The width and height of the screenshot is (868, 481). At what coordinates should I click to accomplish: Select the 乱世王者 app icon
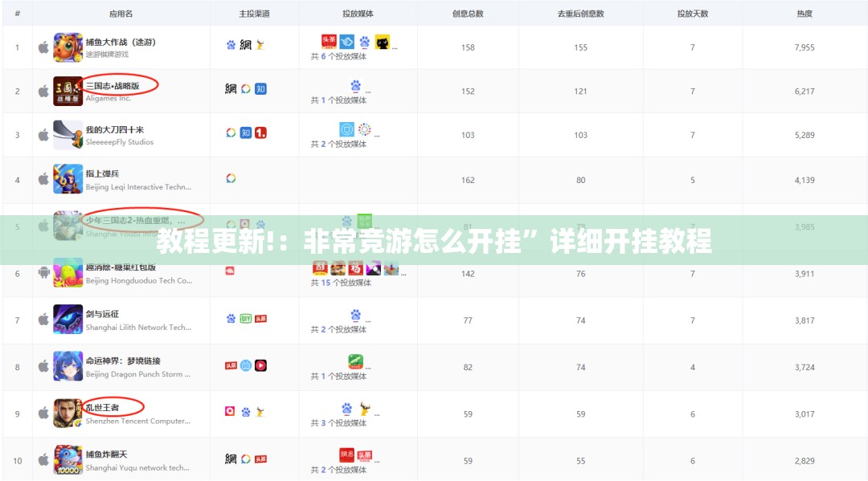coord(68,414)
